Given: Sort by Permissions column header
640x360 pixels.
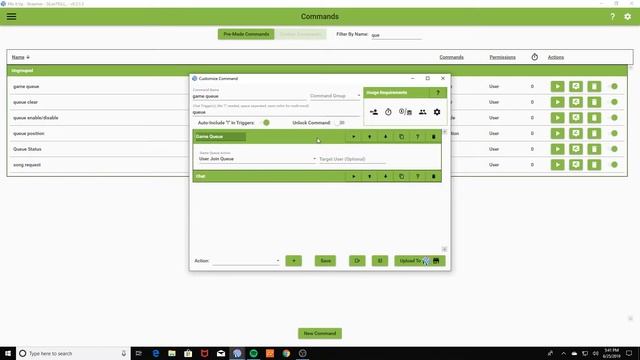Looking at the screenshot, I should pos(502,57).
